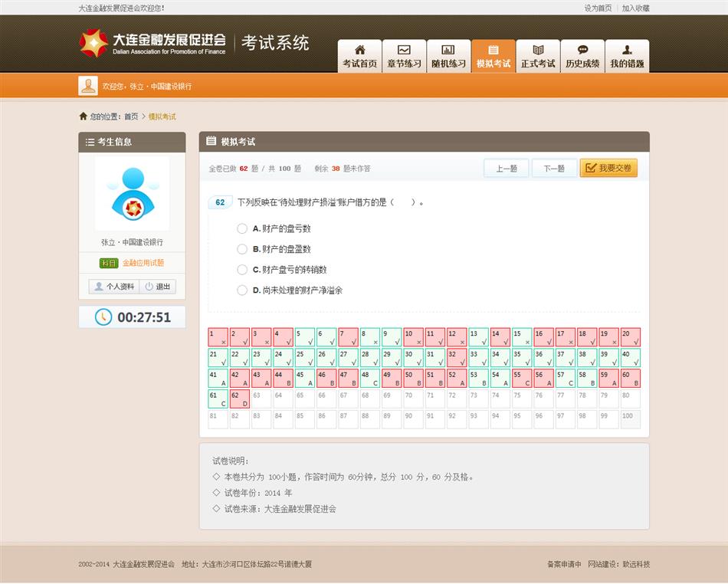This screenshot has width=728, height=584.
Task: Click the speech bubble icon on 历史成绩
Action: pos(582,50)
